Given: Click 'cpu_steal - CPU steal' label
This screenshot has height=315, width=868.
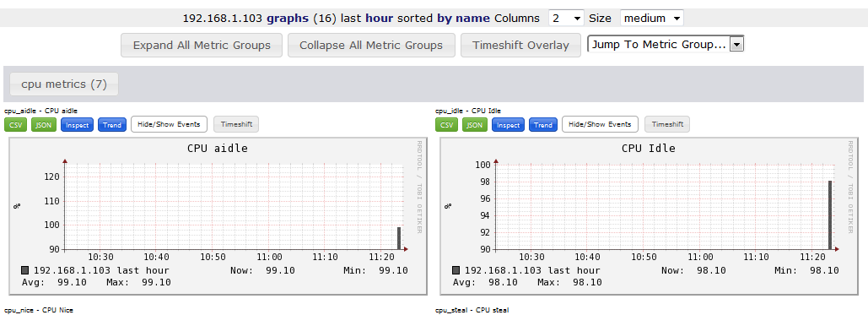Looking at the screenshot, I should (472, 310).
